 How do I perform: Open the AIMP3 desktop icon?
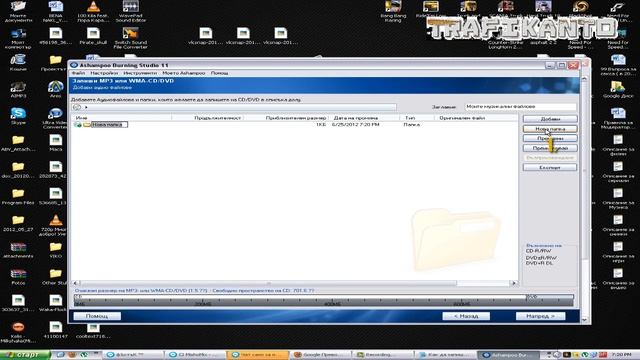tap(18, 89)
